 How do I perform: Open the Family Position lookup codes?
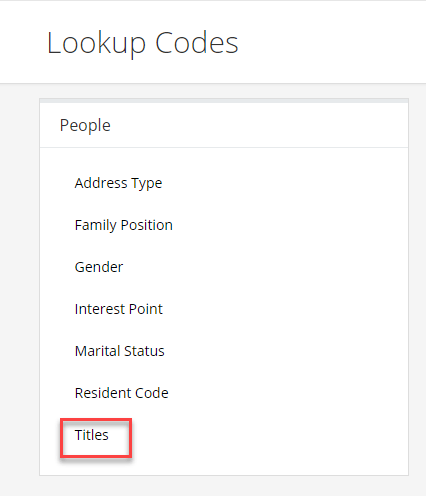click(x=124, y=225)
